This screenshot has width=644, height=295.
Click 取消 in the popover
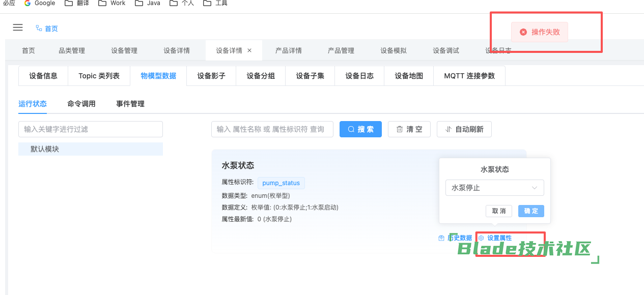pos(499,211)
